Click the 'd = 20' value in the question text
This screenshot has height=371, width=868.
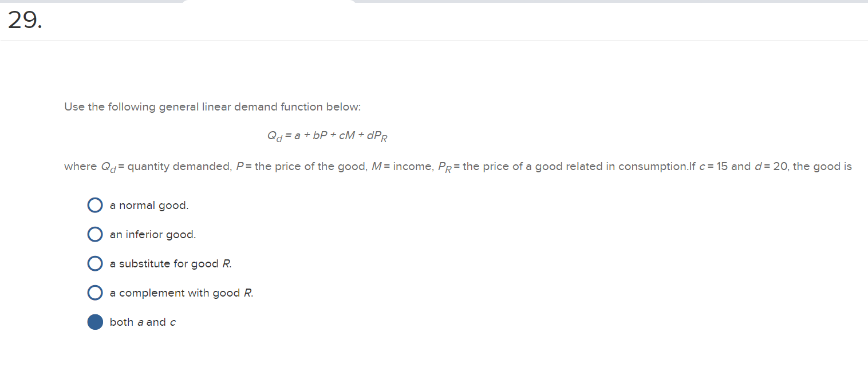click(770, 166)
